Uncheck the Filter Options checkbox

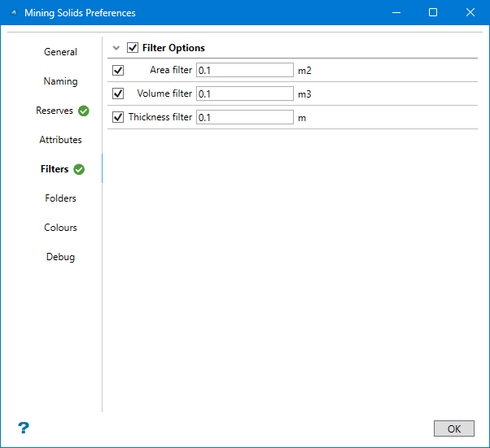point(133,48)
